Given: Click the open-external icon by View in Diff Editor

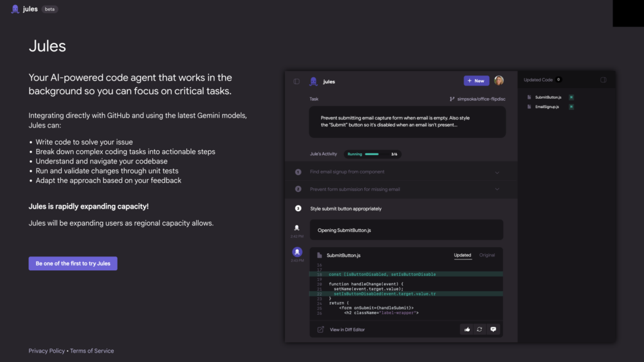Looking at the screenshot, I should pyautogui.click(x=320, y=329).
